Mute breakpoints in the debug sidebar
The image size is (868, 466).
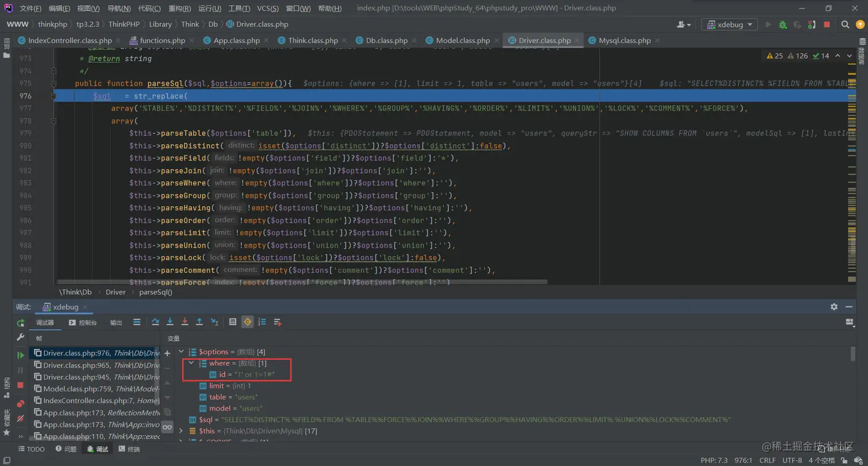click(x=21, y=419)
